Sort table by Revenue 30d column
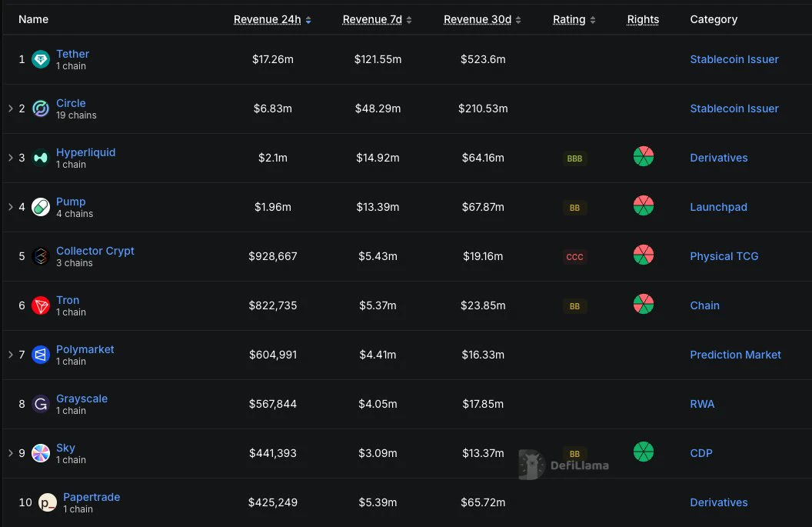Viewport: 812px width, 527px height. (482, 20)
